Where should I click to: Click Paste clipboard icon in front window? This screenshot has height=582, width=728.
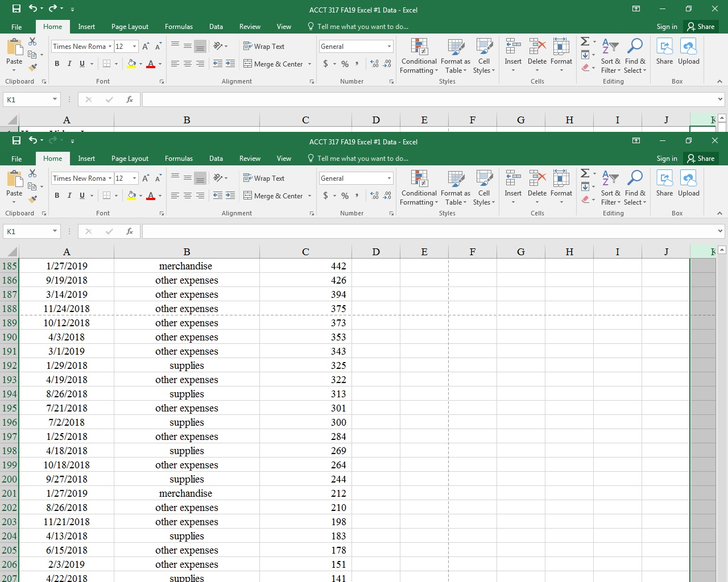click(x=14, y=178)
